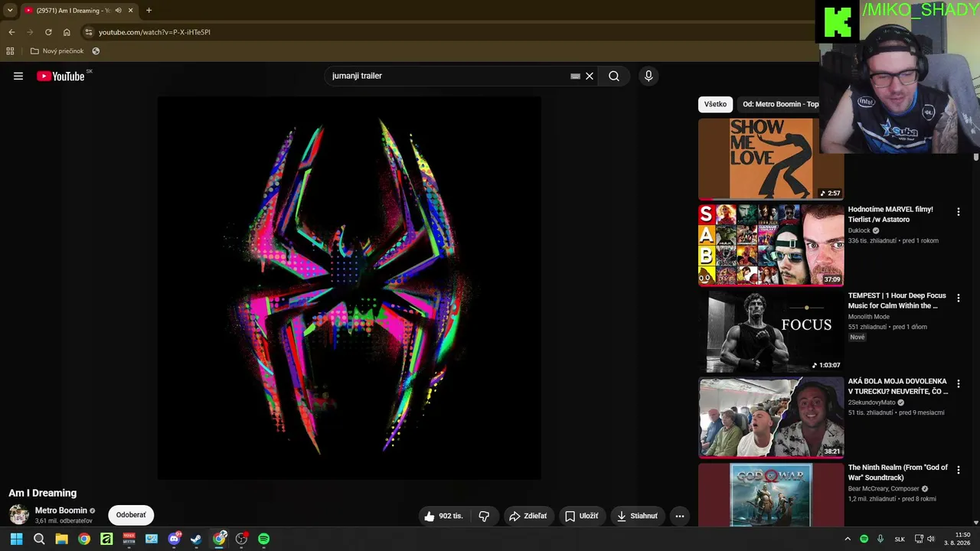Open Steam from the taskbar
980x551 pixels.
(x=196, y=539)
